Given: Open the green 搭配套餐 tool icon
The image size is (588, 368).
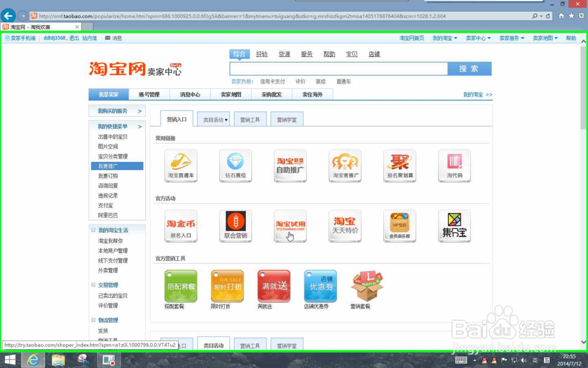Looking at the screenshot, I should (x=181, y=286).
